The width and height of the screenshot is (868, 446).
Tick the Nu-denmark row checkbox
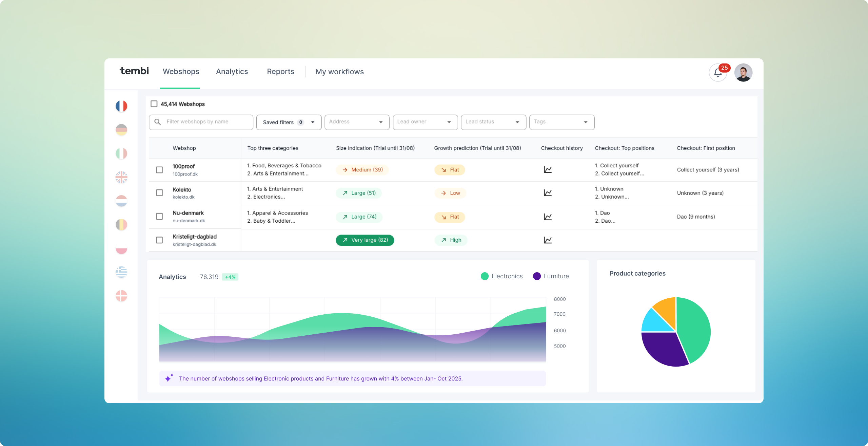point(159,216)
